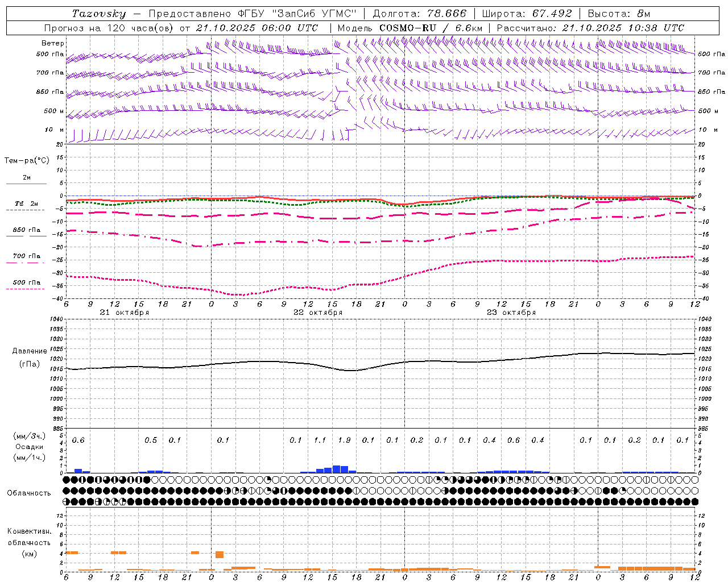Screen dimensions: 728x582
Task: Select the left 10 м wind level label
Action: click(x=54, y=130)
